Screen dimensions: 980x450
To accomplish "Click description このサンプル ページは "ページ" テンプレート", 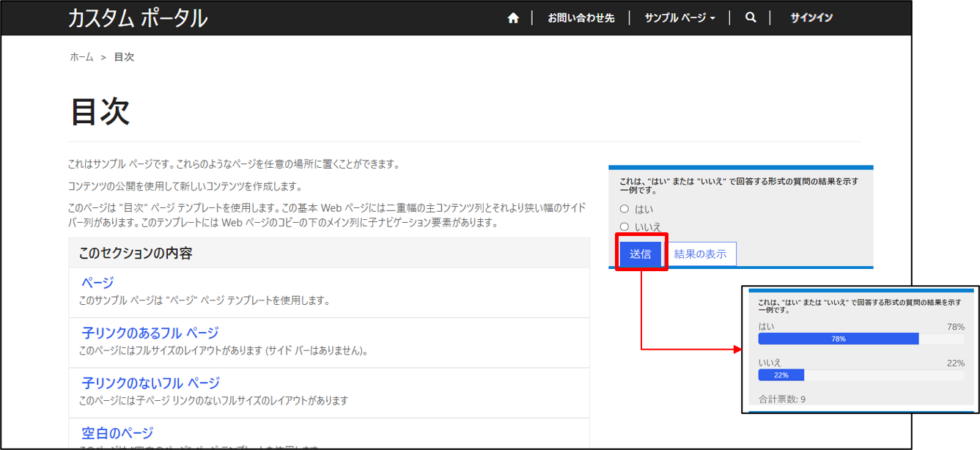I will 204,300.
